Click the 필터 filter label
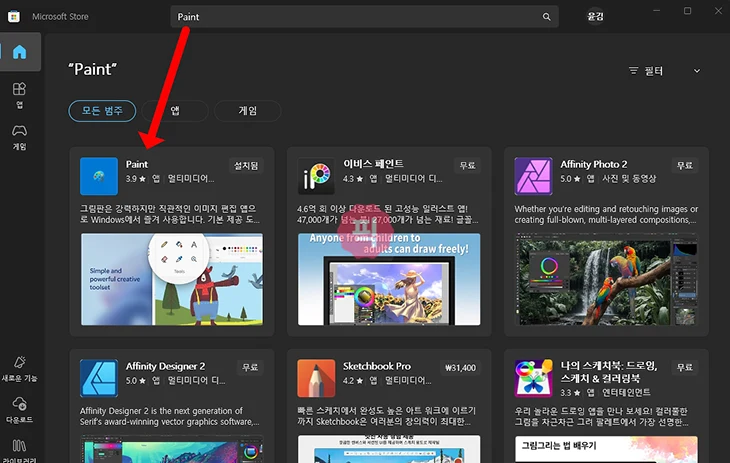This screenshot has width=730, height=463. coord(654,71)
